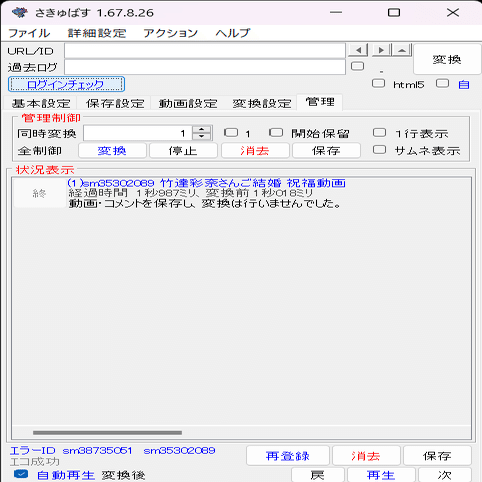Increment the 同時変換 spinner value
The height and width of the screenshot is (482, 482).
click(x=202, y=129)
